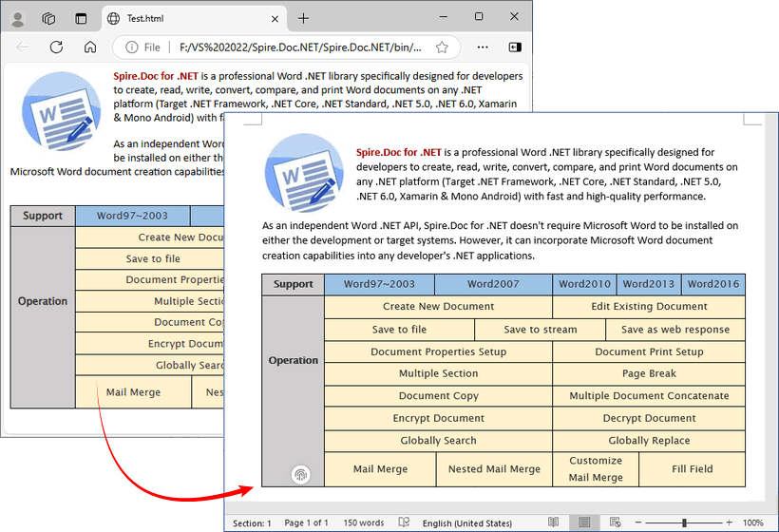Click Create New Document cell in Word
Screen dimensions: 779x532
438,307
